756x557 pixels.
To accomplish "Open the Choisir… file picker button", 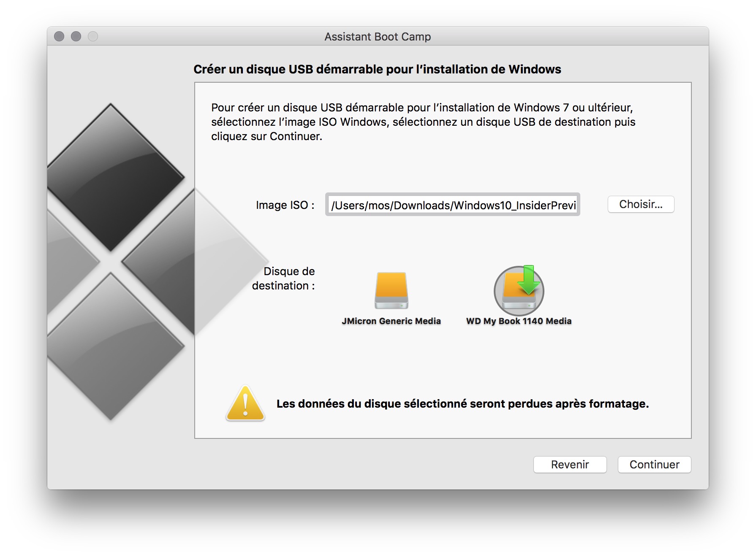I will pos(641,204).
